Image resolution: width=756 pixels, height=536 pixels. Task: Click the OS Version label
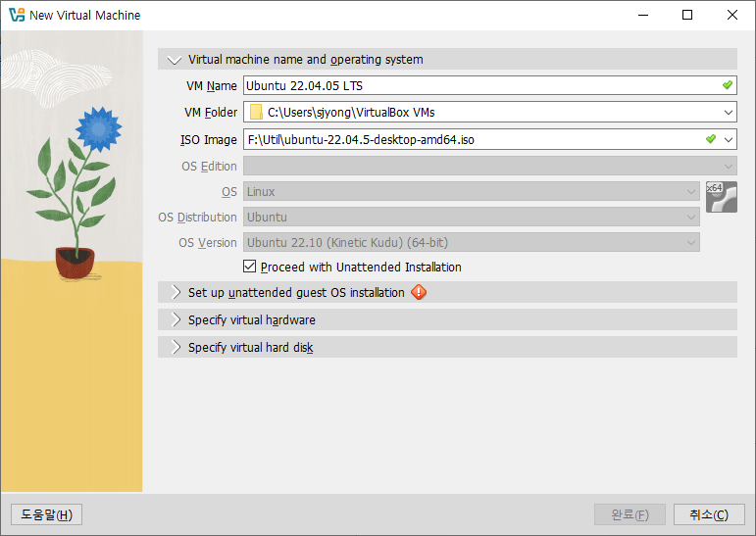pos(208,243)
